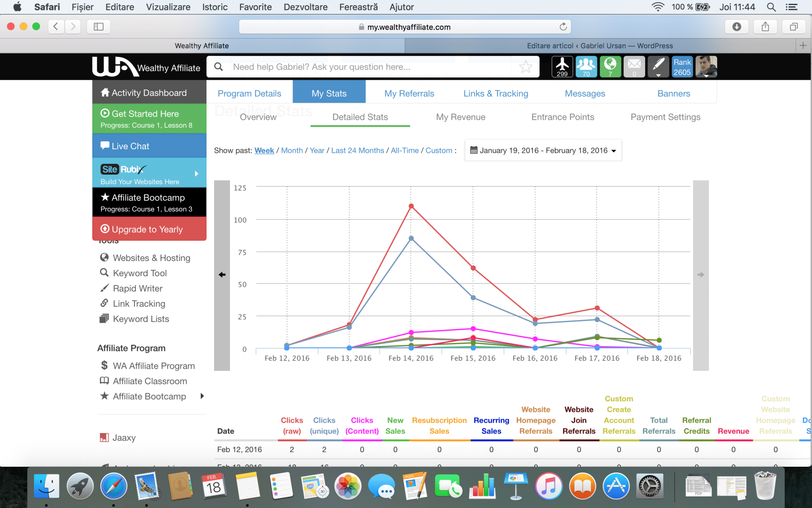Show stats for the past Year
Image resolution: width=812 pixels, height=508 pixels.
(317, 150)
